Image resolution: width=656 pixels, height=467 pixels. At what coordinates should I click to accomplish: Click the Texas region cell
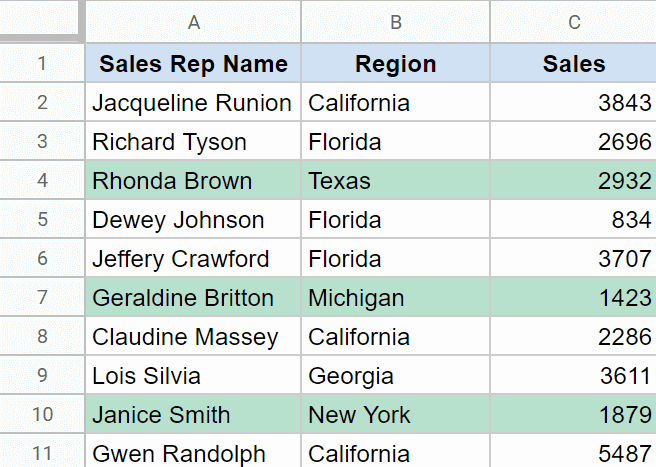coord(395,181)
